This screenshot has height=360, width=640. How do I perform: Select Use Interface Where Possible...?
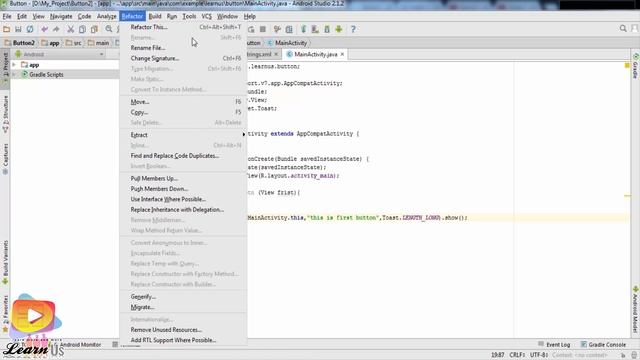(x=184, y=199)
